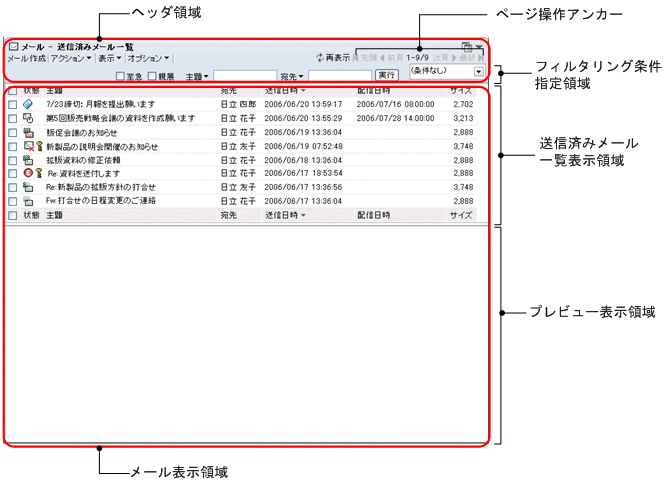Open mail 第5回販売戦略会議の資料を作成願います
665x484 pixels.
click(120, 118)
